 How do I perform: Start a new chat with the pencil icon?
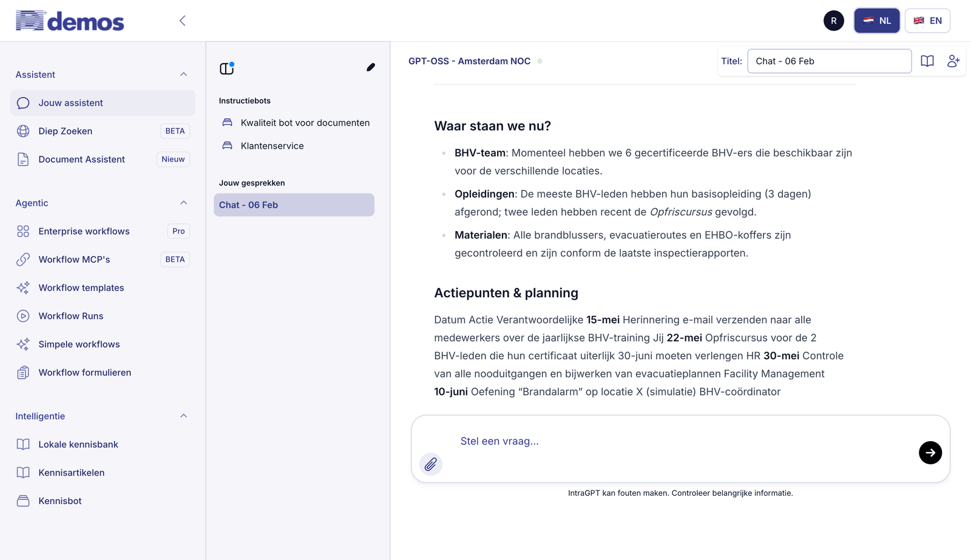(x=371, y=67)
